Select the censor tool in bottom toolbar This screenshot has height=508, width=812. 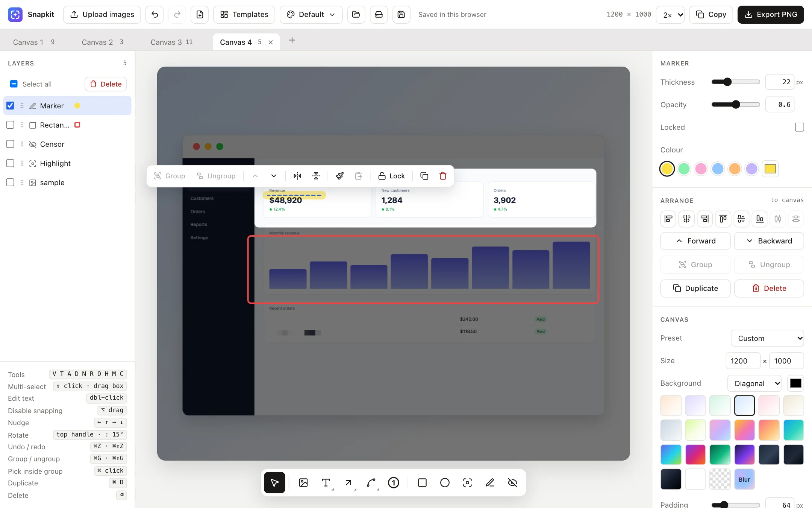(x=512, y=482)
